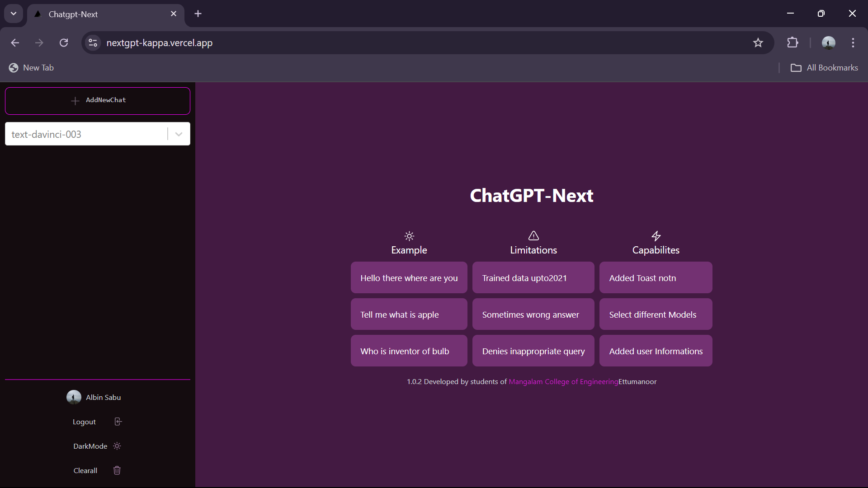Click 'Denies inappropriate query' card
Viewport: 868px width, 488px height.
tap(533, 351)
